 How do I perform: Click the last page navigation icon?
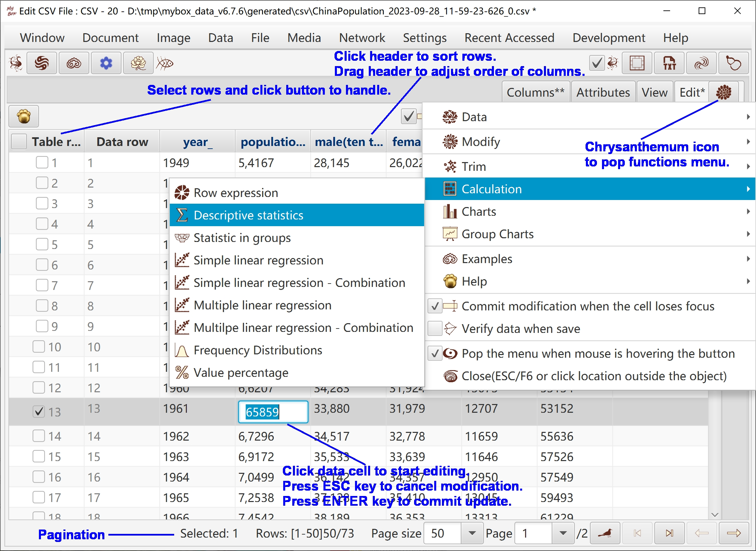coord(669,533)
